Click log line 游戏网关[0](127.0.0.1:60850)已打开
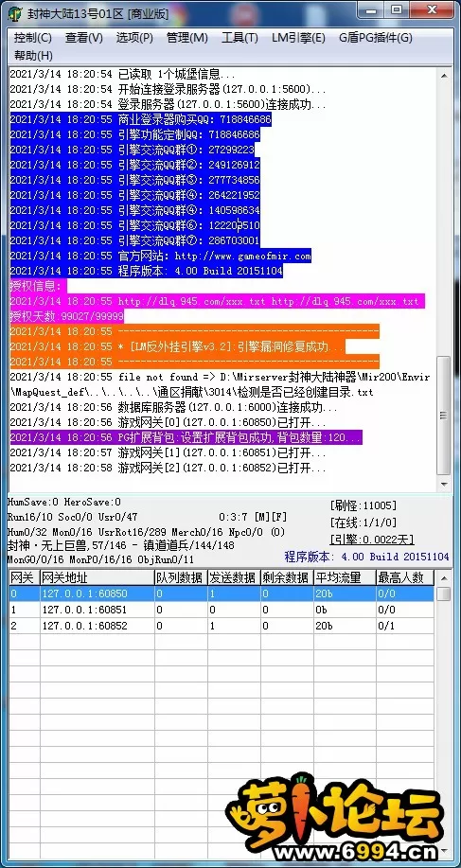The image size is (461, 868). point(168,423)
